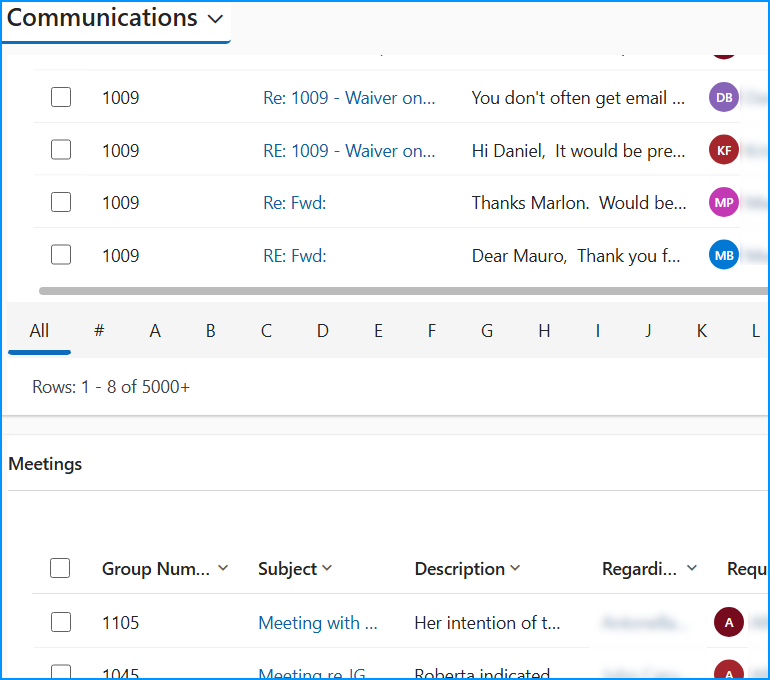This screenshot has width=770, height=680.
Task: Expand the Group Number column menu
Action: click(x=223, y=568)
